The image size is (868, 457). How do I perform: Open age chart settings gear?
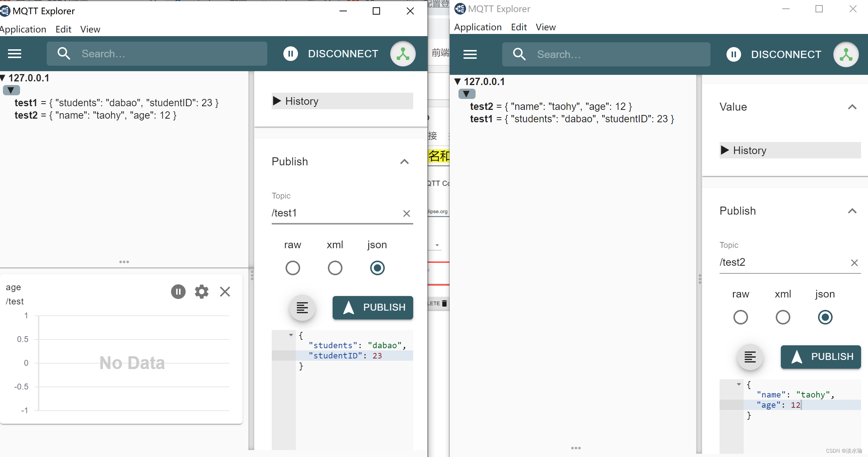pos(202,292)
